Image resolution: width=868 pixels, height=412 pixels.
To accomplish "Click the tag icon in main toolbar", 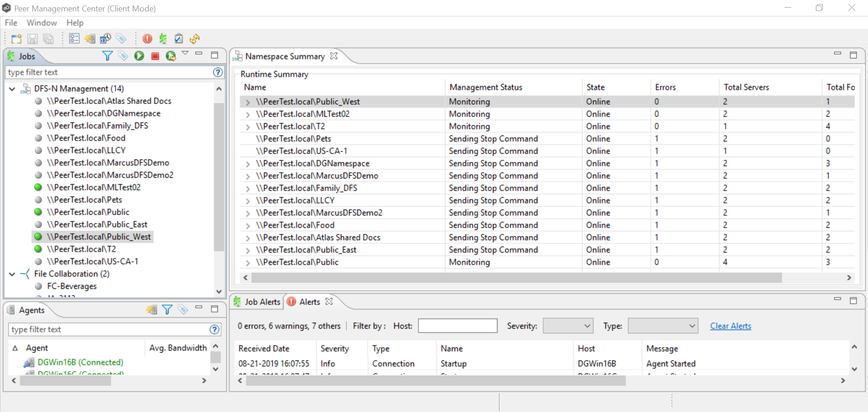I will [121, 39].
